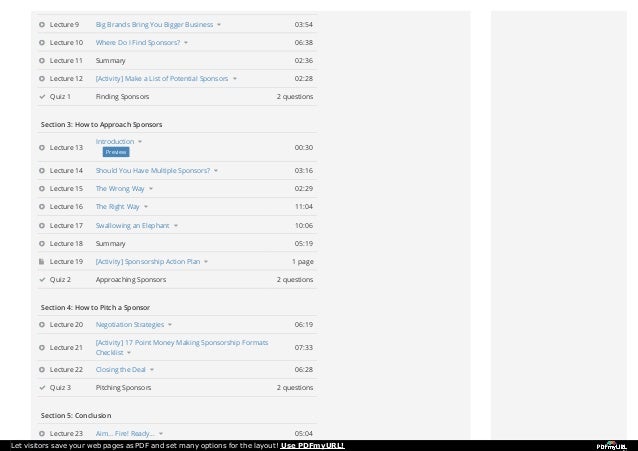Click the play icon beside Lecture 10
This screenshot has height=451, width=638.
(x=42, y=43)
